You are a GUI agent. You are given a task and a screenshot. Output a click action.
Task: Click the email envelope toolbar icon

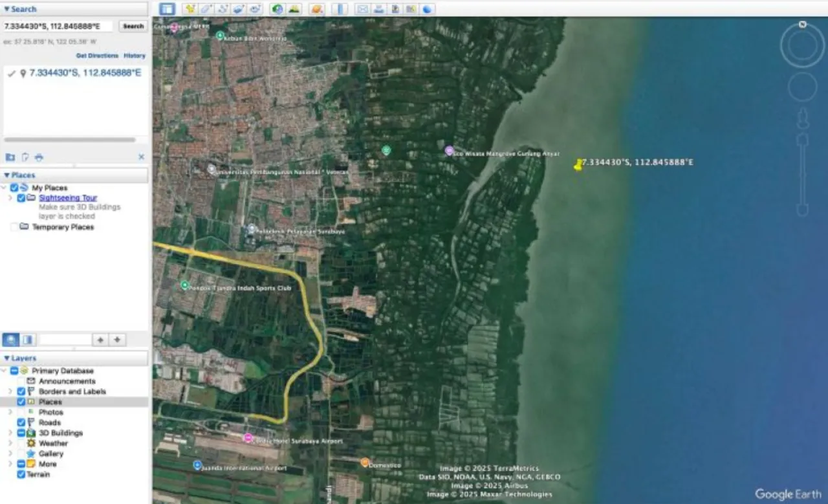coord(362,9)
